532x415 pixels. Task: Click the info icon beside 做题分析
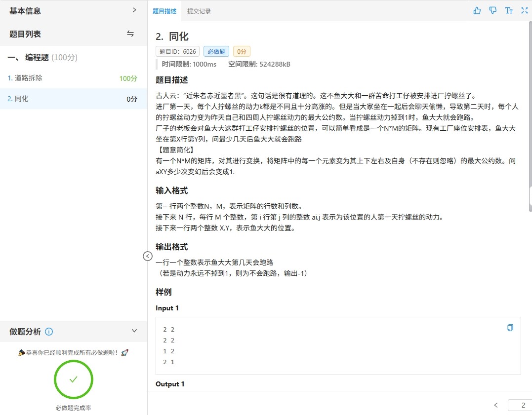[49, 332]
